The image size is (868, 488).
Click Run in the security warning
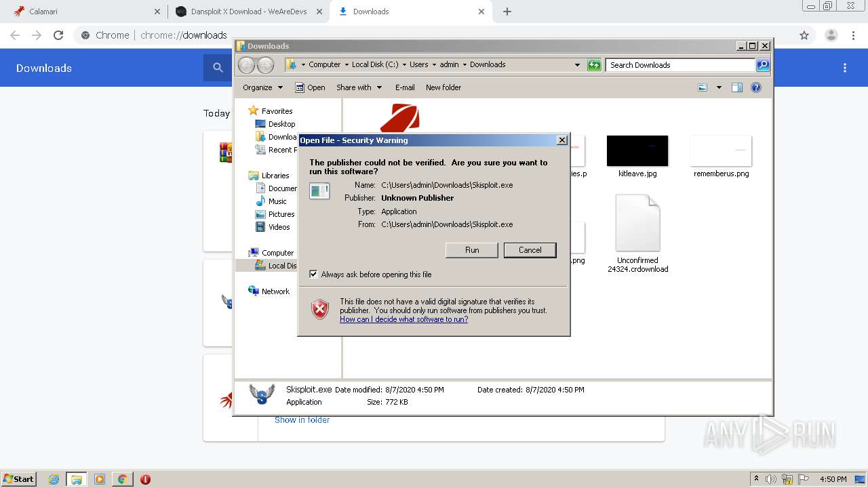(472, 250)
